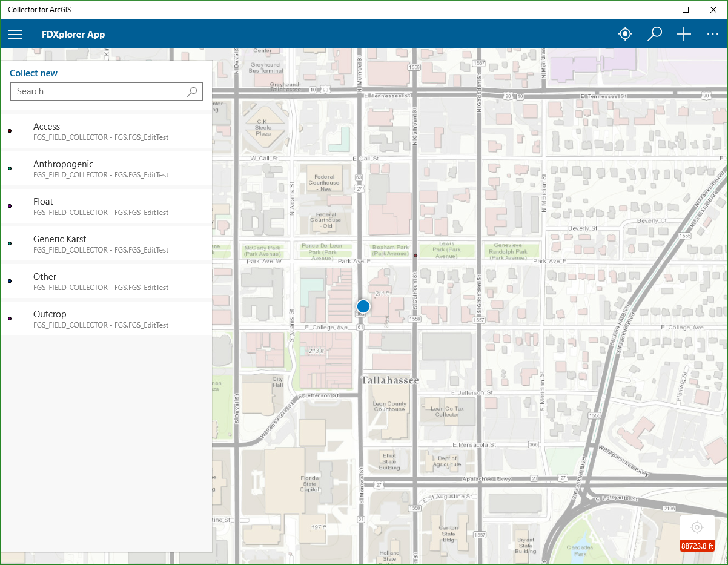Click the Bryant State Building label
The height and width of the screenshot is (565, 728).
point(525,545)
